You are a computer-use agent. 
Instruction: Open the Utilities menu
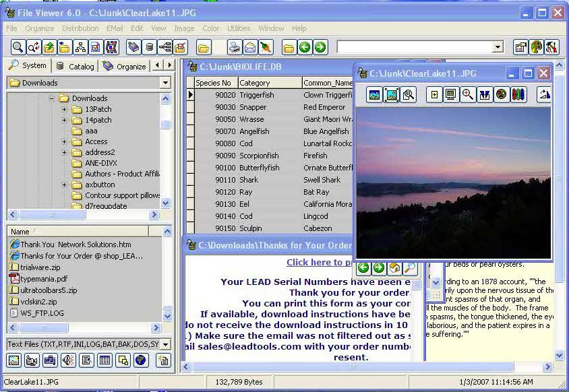pyautogui.click(x=239, y=28)
